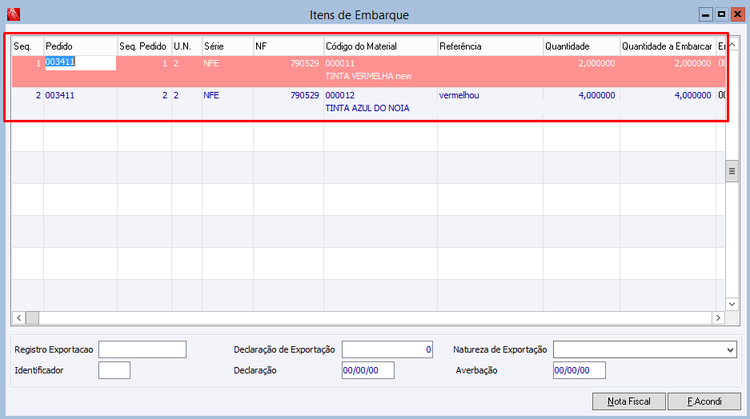The width and height of the screenshot is (750, 419).
Task: Click TINTA VERMELHA new description
Action: (x=368, y=76)
